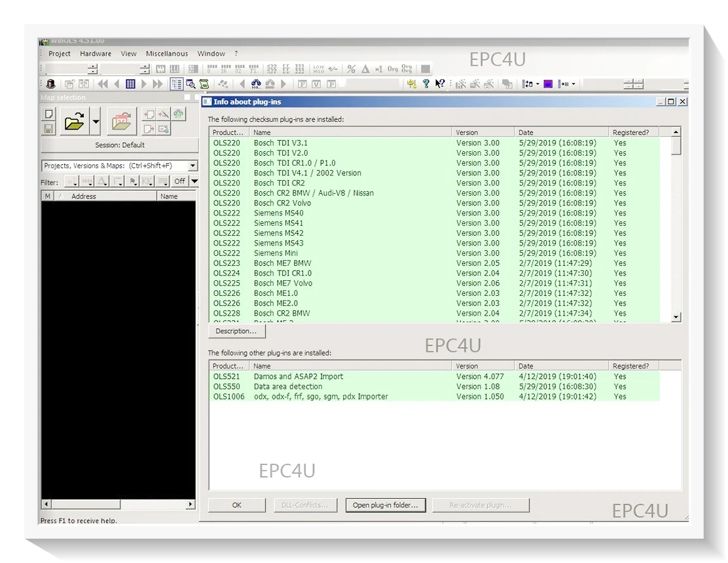Toggle the delta triangle filter button
728x563 pixels.
click(x=102, y=181)
